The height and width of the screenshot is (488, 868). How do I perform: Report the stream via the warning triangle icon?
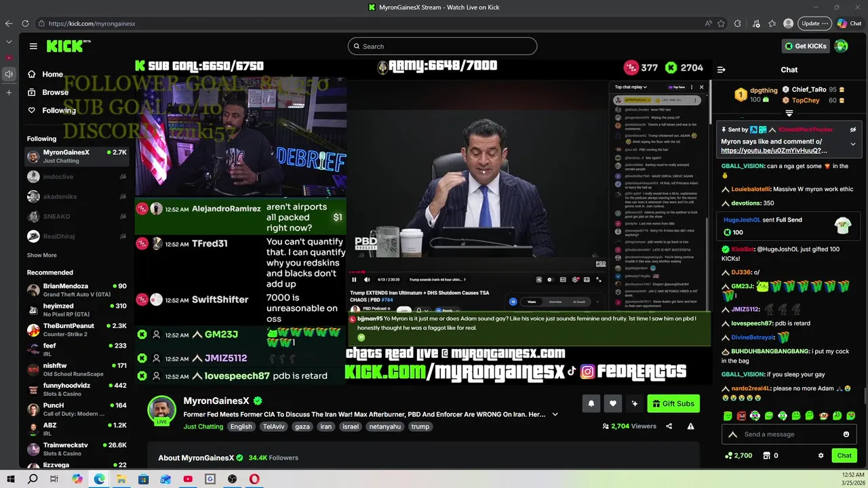690,426
